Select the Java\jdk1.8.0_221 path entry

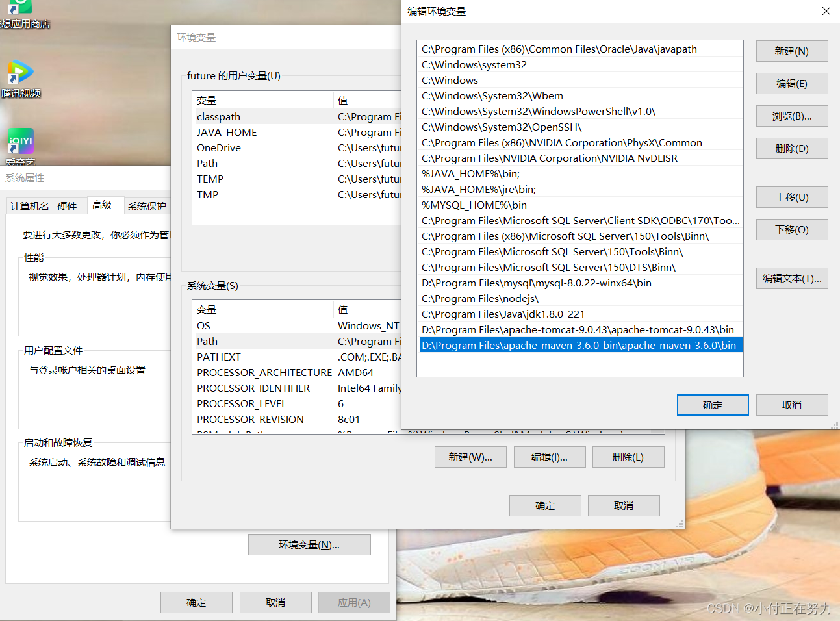pos(581,314)
